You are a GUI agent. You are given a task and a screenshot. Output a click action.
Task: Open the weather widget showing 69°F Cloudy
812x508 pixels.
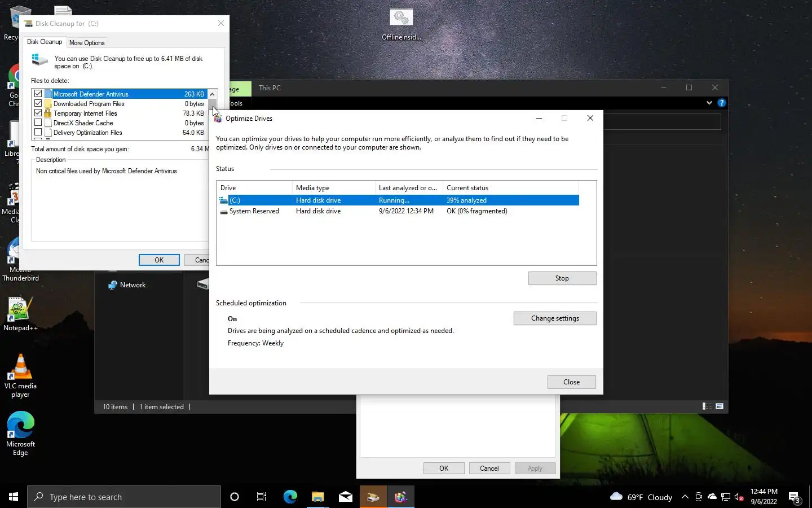pos(641,497)
